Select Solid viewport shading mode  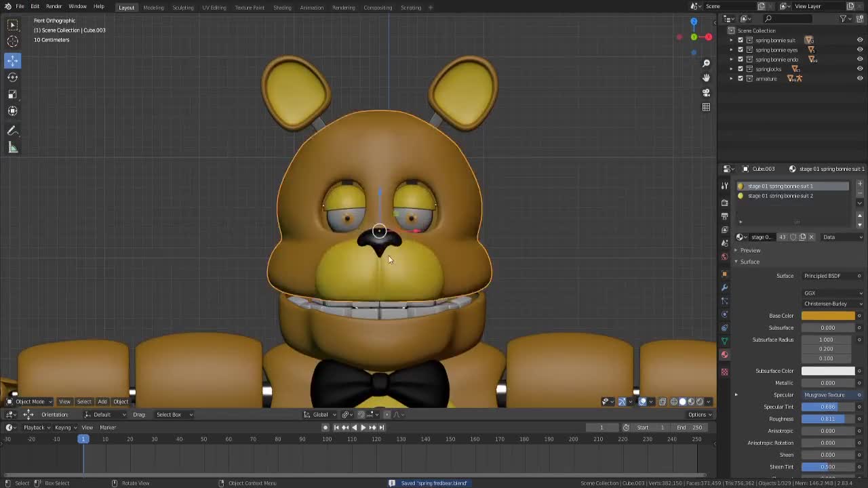point(682,401)
